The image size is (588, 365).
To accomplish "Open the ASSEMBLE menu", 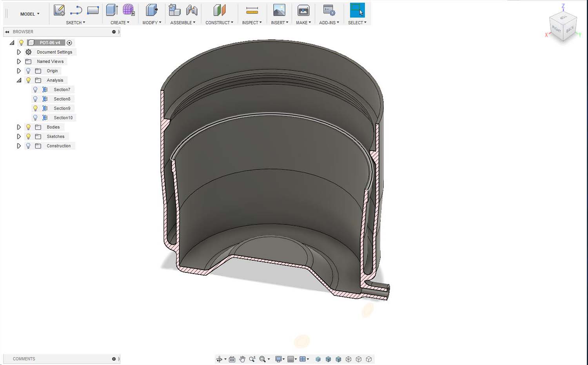I will pyautogui.click(x=183, y=23).
